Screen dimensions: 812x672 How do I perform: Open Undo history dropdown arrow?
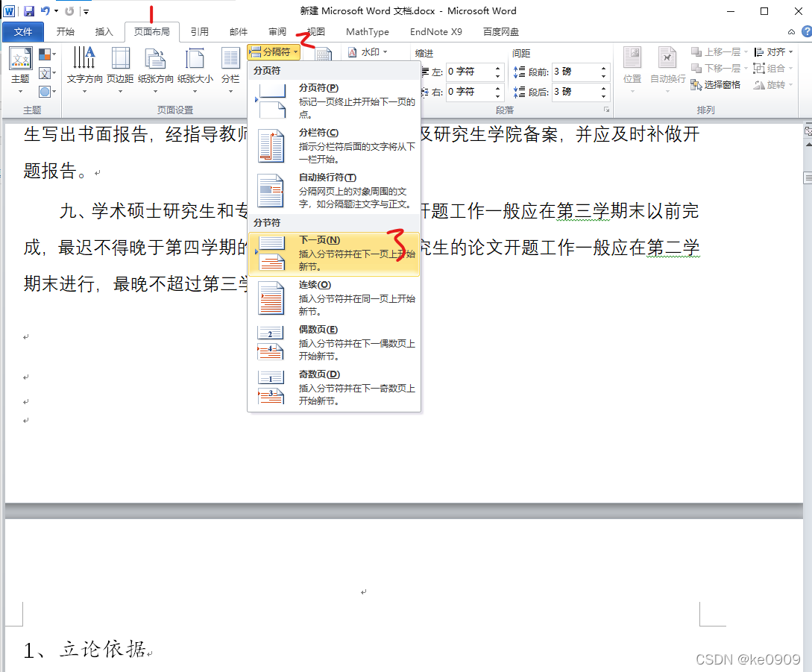click(x=56, y=11)
